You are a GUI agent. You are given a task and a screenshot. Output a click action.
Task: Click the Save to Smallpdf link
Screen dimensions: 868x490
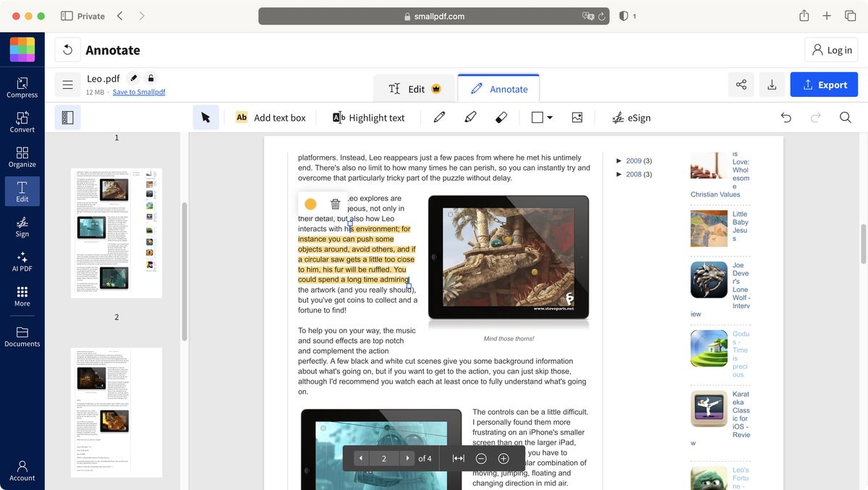[139, 92]
